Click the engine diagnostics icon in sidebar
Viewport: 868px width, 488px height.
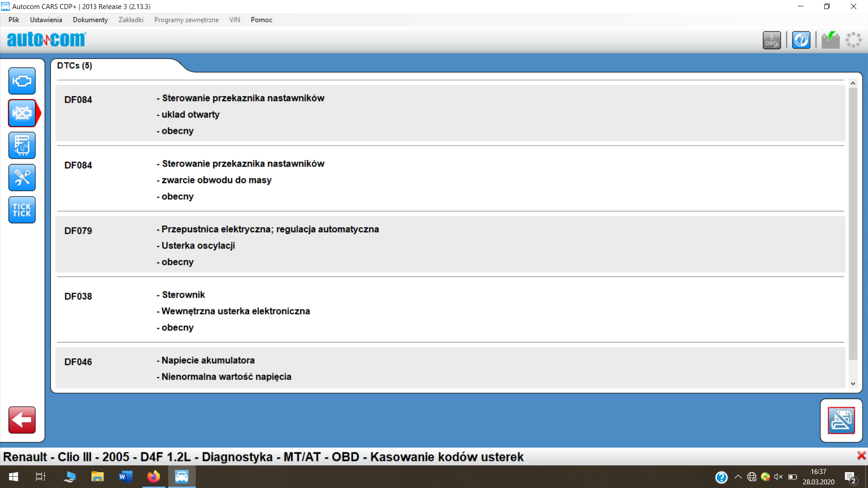22,81
